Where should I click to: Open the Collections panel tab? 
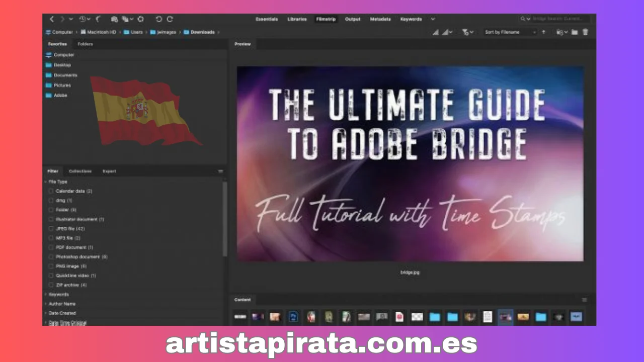(80, 171)
